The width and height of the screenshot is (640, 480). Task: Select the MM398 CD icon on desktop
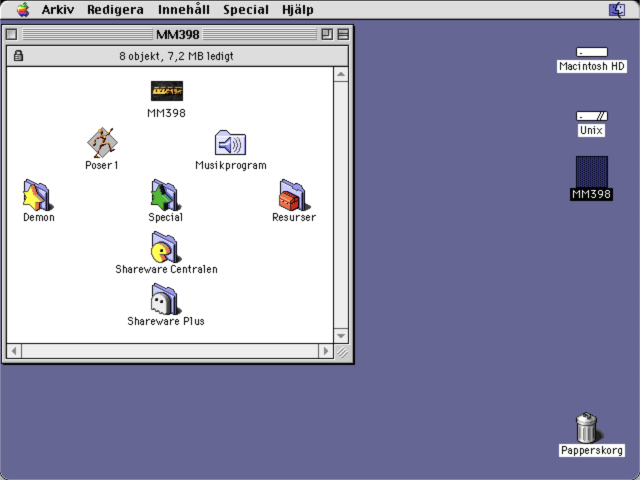coord(591,172)
